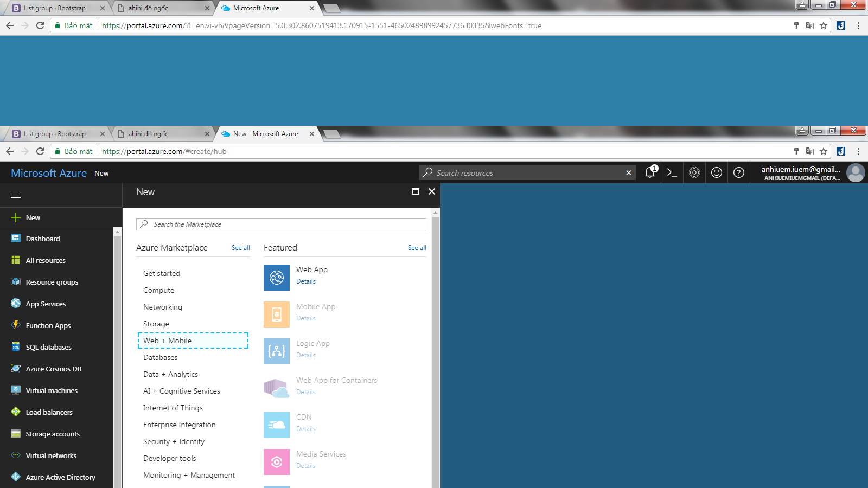The width and height of the screenshot is (868, 488).
Task: Click See all beside Azure Marketplace
Action: (x=241, y=248)
